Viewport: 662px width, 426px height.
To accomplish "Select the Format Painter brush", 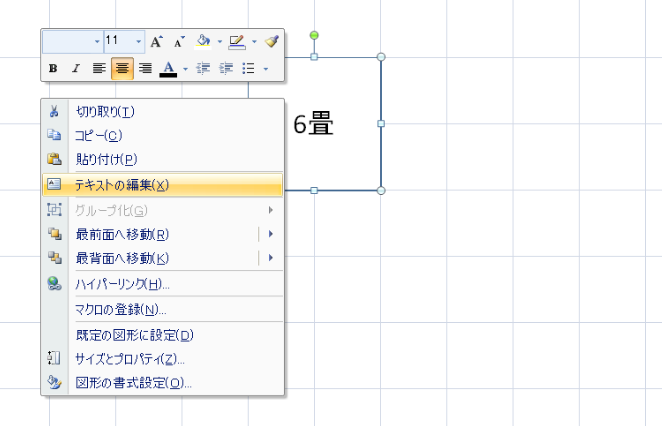I will (x=271, y=41).
